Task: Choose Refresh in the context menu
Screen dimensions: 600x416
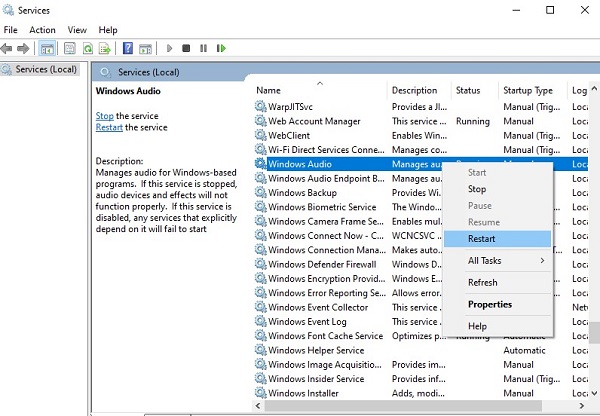Action: [x=497, y=282]
